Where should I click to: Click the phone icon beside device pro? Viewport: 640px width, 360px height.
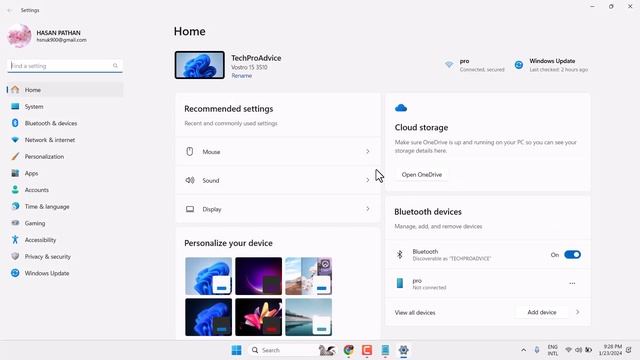400,283
